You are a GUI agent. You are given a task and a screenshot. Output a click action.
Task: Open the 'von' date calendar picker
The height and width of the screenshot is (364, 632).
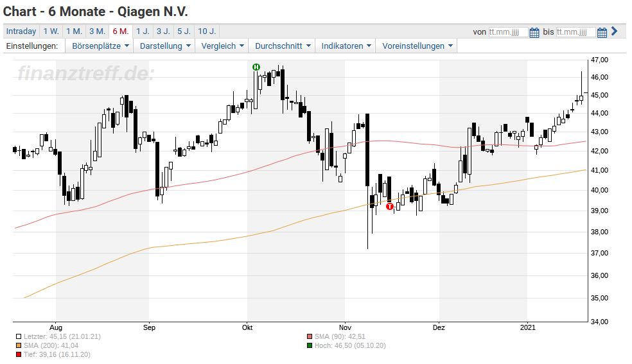pos(534,32)
